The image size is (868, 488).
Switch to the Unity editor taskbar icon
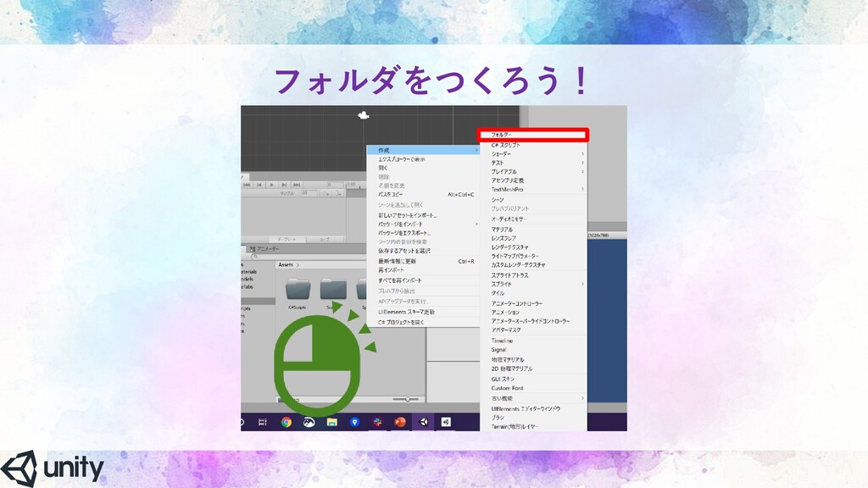(424, 422)
